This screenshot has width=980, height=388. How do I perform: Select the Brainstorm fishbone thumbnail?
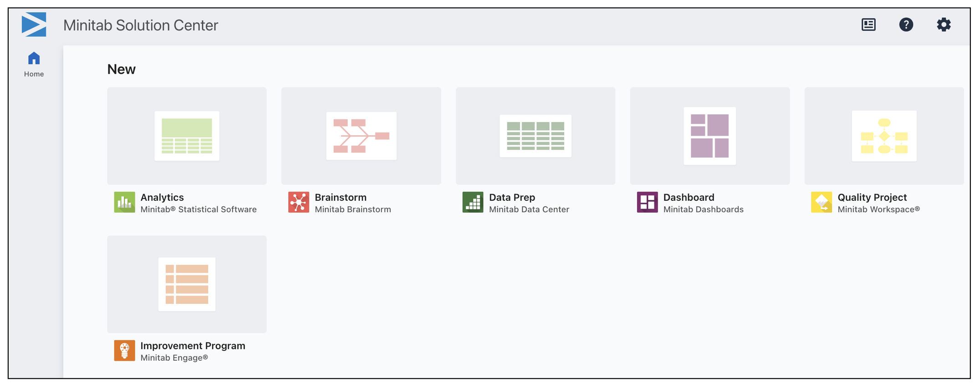tap(361, 136)
